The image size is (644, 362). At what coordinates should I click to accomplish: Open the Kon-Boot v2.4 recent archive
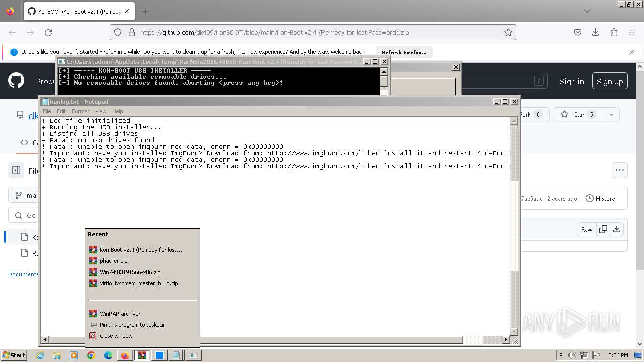142,250
